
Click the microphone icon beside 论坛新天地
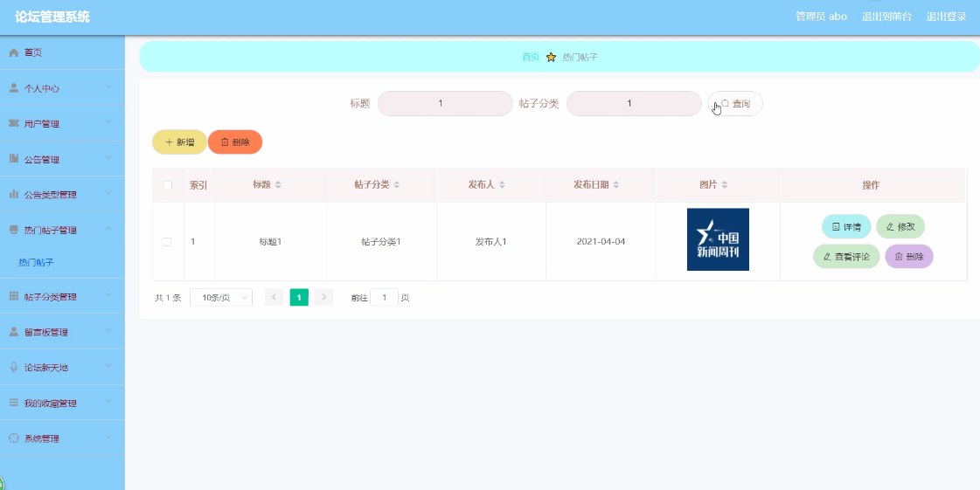click(x=14, y=367)
